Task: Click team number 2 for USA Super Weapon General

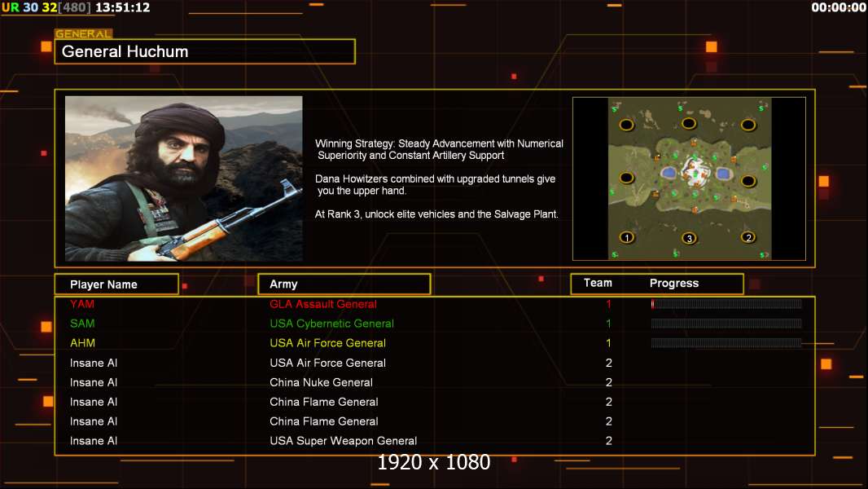Action: click(x=609, y=441)
